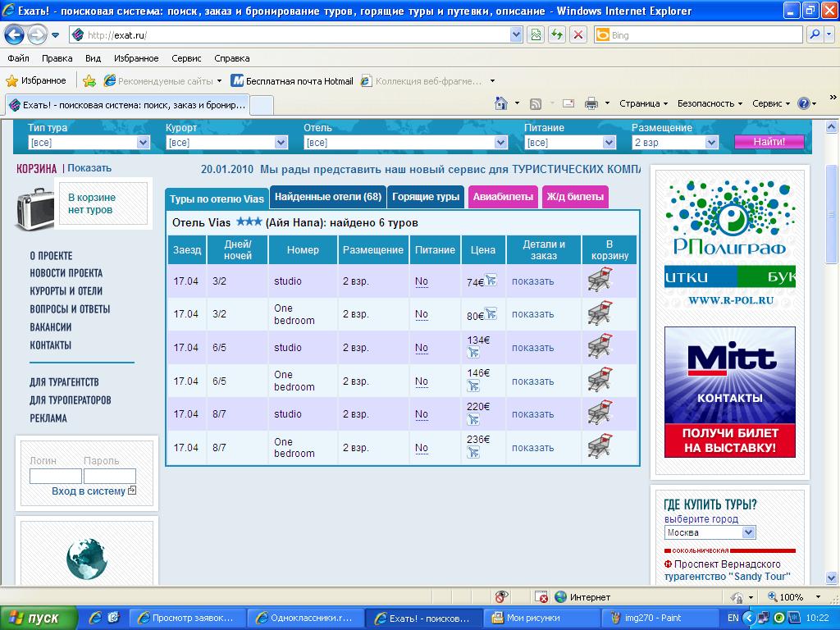Click показать link for the 134€ tour
The height and width of the screenshot is (630, 840).
point(532,348)
